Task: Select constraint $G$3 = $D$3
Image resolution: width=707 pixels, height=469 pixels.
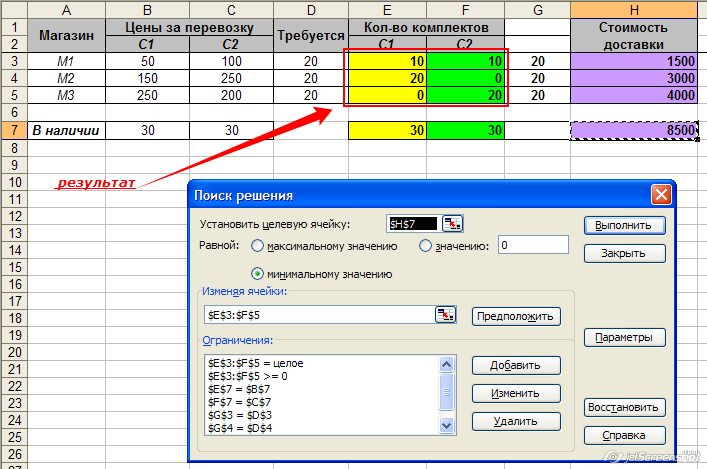Action: 240,415
